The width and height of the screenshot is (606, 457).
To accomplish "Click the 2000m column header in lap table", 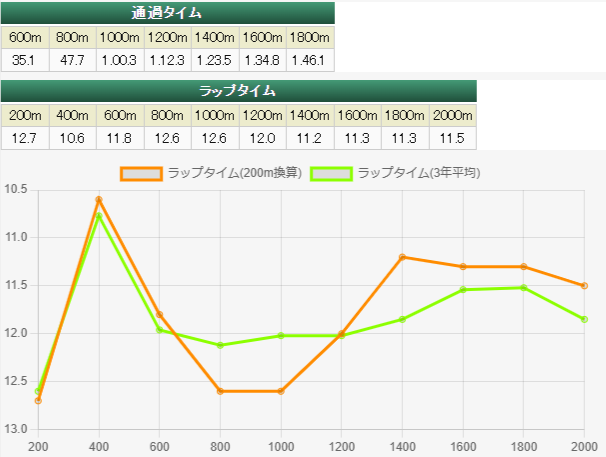I will [x=453, y=115].
